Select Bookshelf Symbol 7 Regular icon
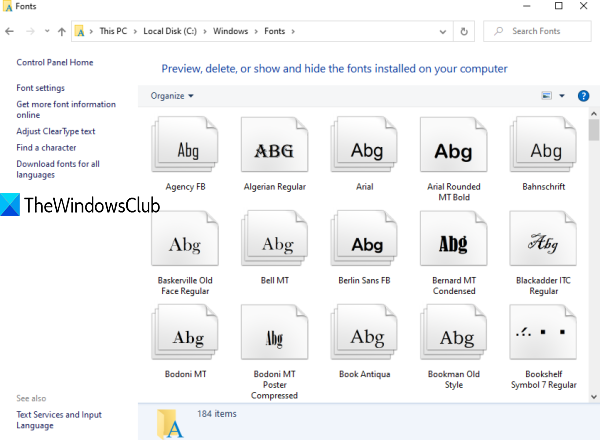The height and width of the screenshot is (440, 600). 543,332
